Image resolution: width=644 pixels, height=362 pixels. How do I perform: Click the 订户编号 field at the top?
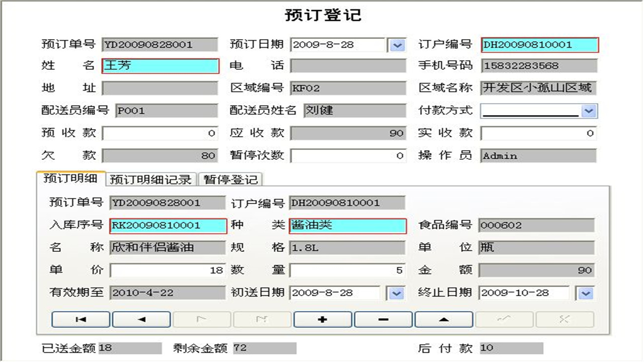[x=539, y=45]
